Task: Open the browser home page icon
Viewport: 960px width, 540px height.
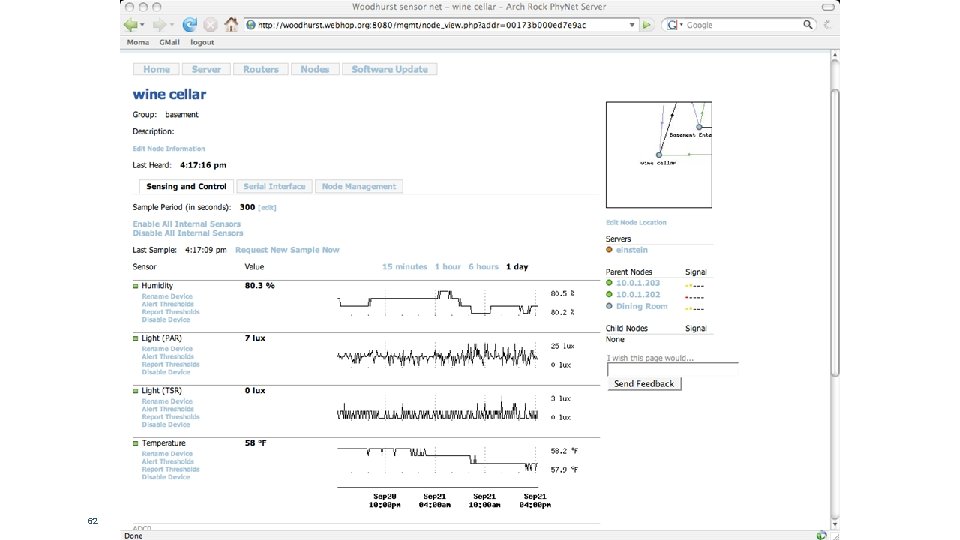Action: tap(231, 24)
